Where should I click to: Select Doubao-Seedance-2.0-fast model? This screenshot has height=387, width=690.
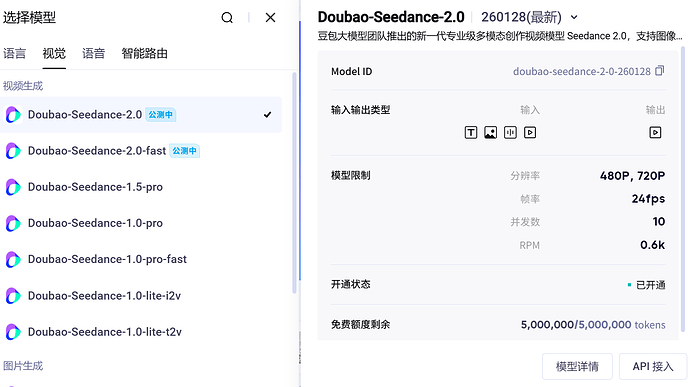coord(141,151)
